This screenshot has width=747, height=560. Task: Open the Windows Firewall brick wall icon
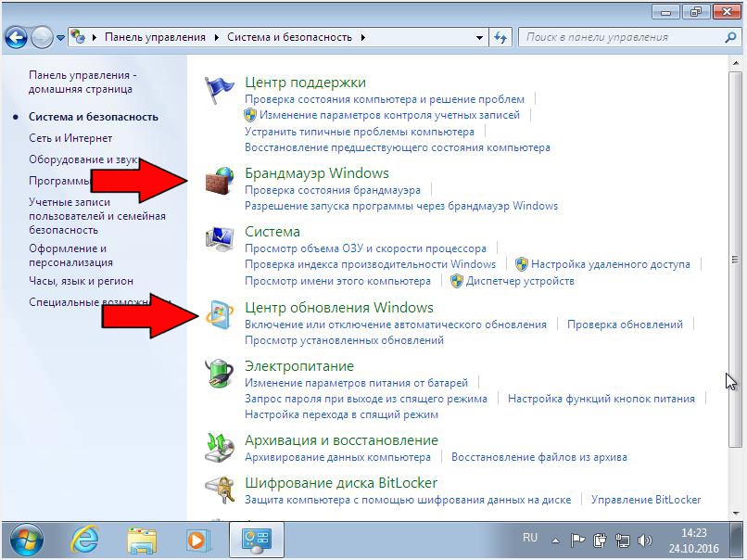(220, 180)
